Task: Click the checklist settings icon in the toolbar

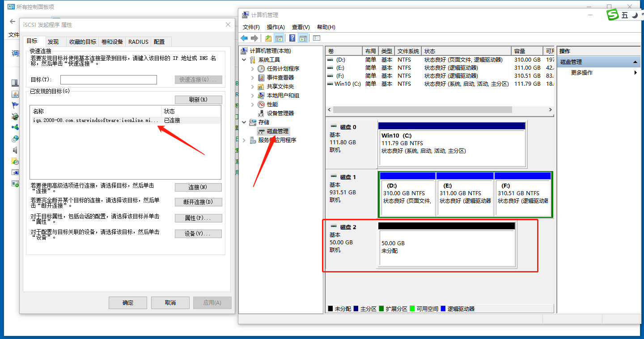Action: [317, 38]
